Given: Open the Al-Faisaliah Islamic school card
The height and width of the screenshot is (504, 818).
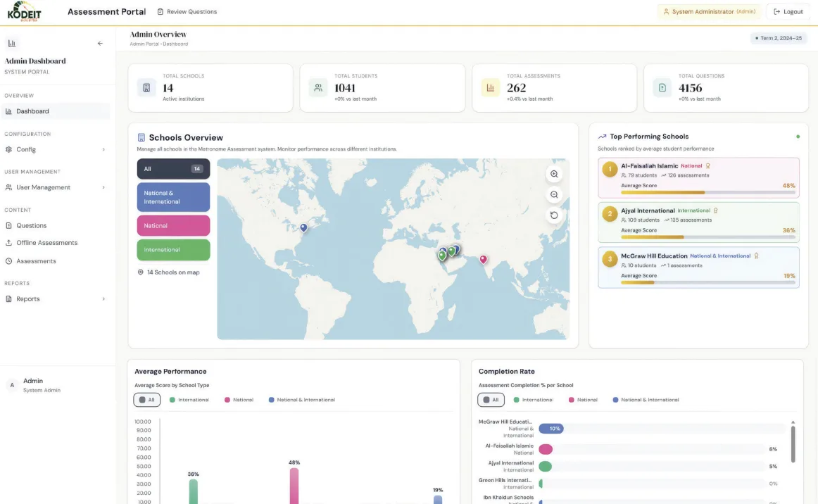Looking at the screenshot, I should pos(698,178).
